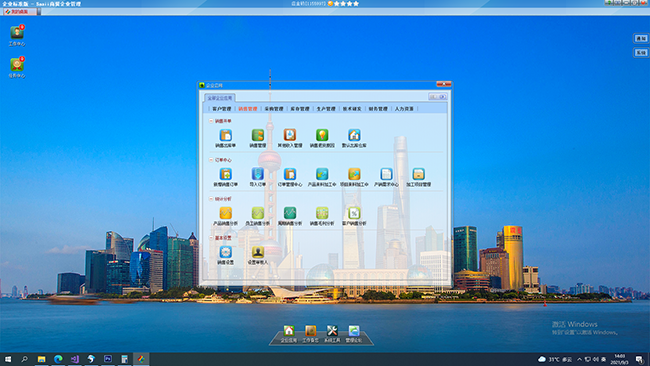
Task: Open the 产品销售分析 orange chart icon
Action: tap(226, 213)
